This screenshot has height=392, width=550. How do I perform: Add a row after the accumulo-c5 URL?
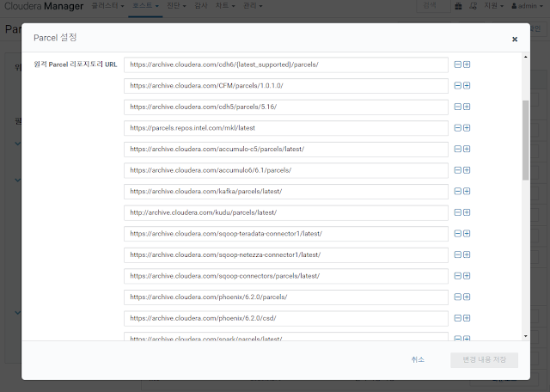467,150
